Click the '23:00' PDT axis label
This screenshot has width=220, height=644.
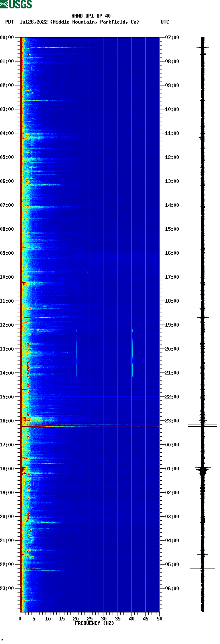pyautogui.click(x=7, y=589)
